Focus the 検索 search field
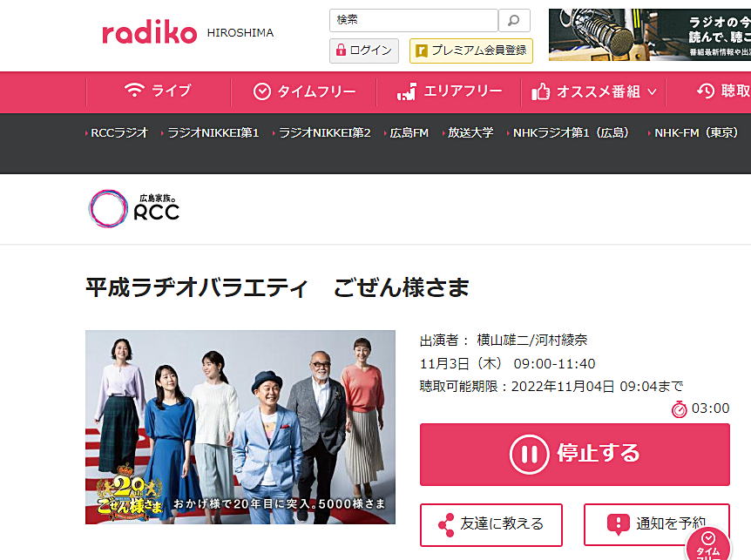This screenshot has height=560, width=751. (x=414, y=21)
